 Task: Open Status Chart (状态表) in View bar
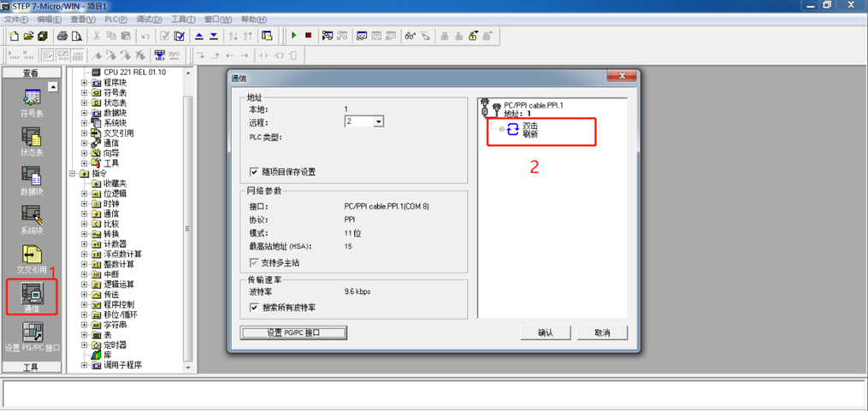[x=32, y=141]
